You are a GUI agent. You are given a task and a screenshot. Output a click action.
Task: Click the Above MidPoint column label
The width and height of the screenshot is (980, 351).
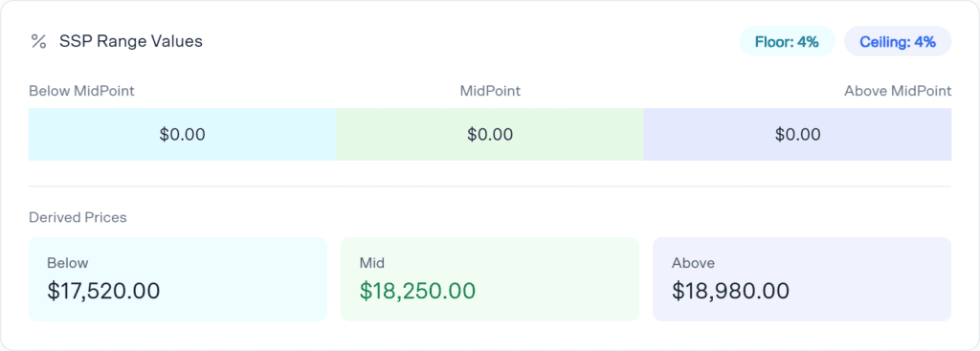pyautogui.click(x=898, y=91)
